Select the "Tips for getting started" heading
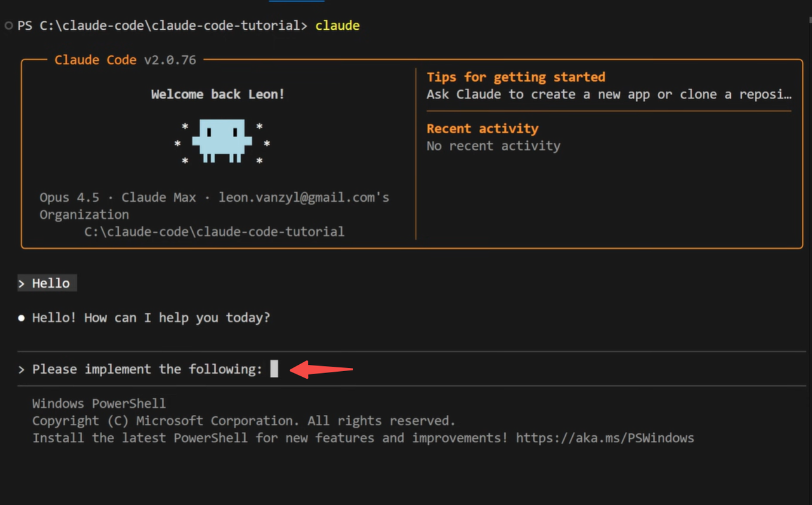812x505 pixels. click(516, 77)
